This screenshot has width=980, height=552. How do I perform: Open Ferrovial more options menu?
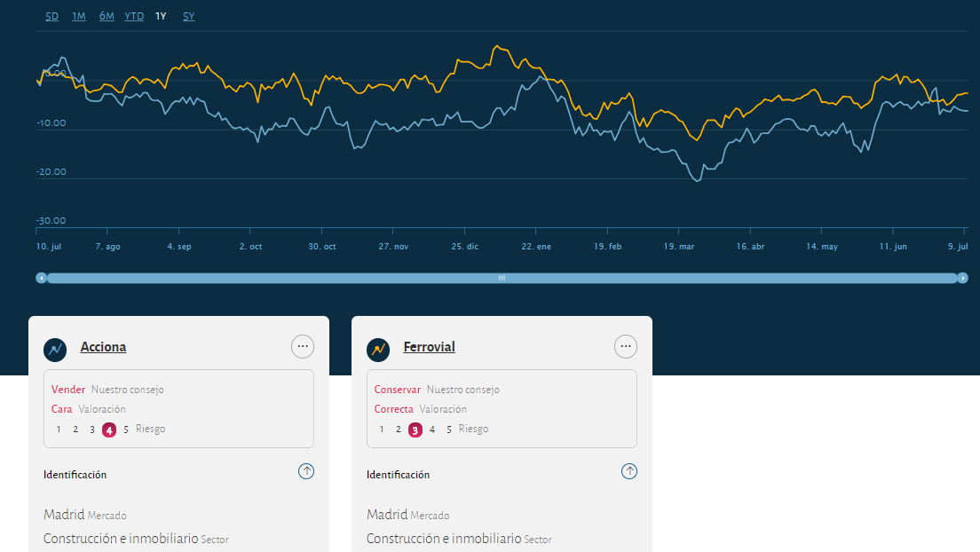[626, 347]
